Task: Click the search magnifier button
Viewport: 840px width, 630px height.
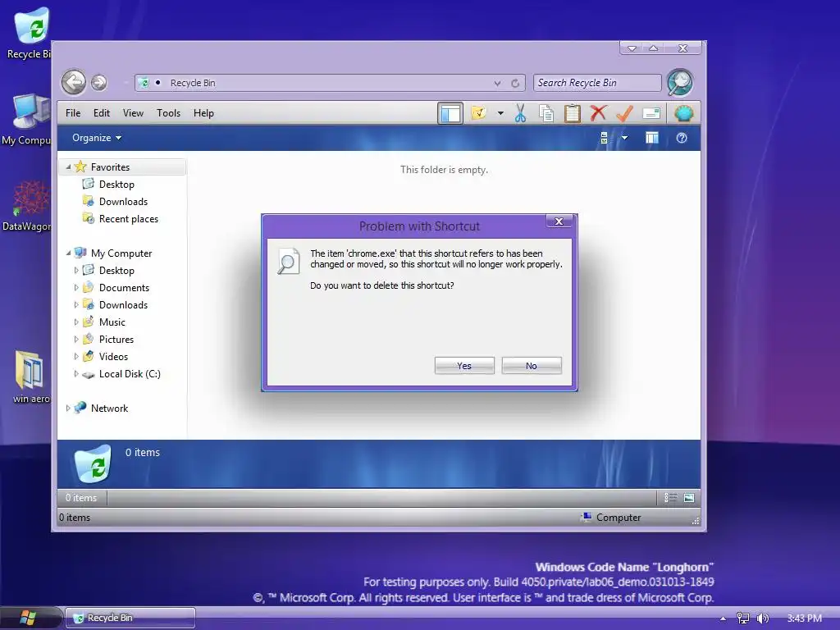Action: pos(680,83)
